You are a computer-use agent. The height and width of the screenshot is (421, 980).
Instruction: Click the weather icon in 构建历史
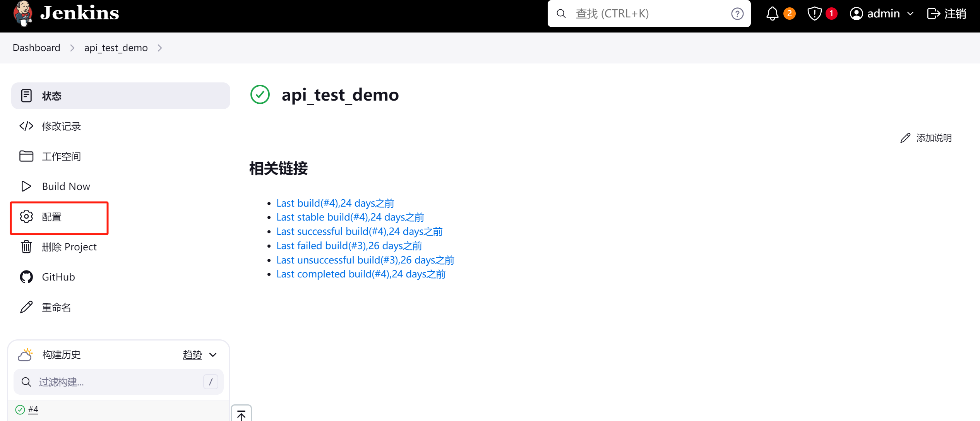click(26, 354)
